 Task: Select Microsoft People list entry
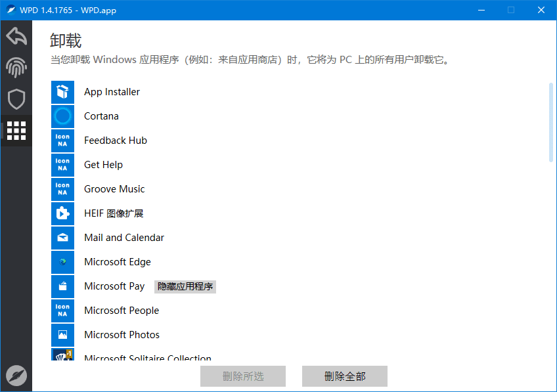(x=122, y=311)
